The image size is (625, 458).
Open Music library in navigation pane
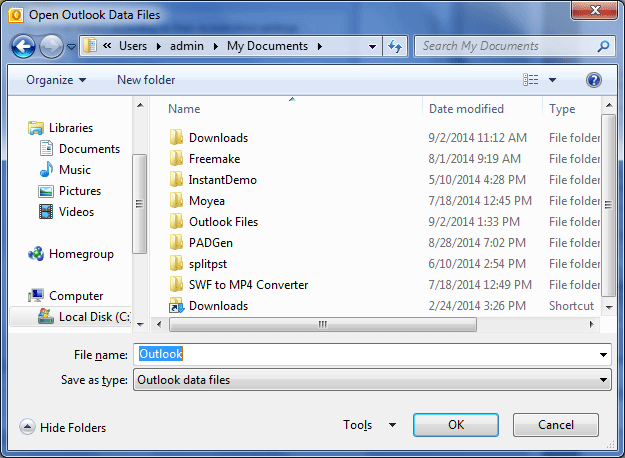[75, 170]
